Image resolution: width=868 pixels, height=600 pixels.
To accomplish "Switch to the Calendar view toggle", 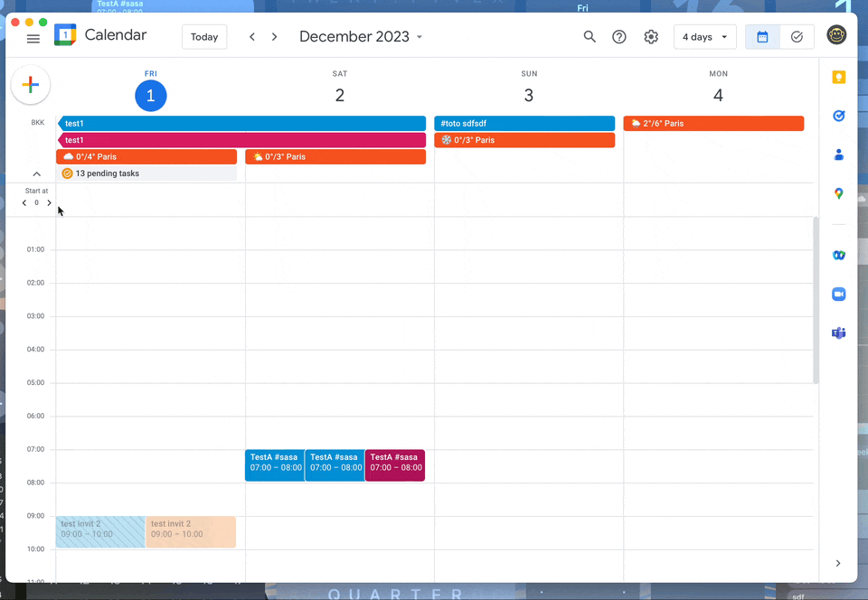I will pos(762,37).
